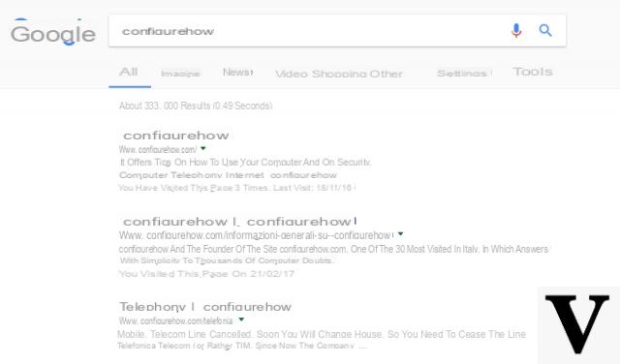620x364 pixels.
Task: Click the Google logo
Action: pyautogui.click(x=53, y=33)
